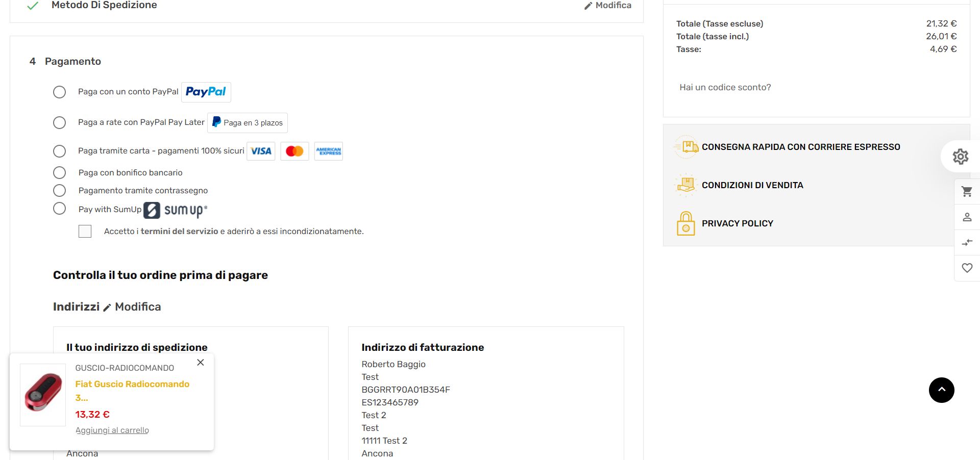Viewport: 980px width, 460px height.
Task: Click Modifica next to Indirizzi
Action: click(138, 306)
